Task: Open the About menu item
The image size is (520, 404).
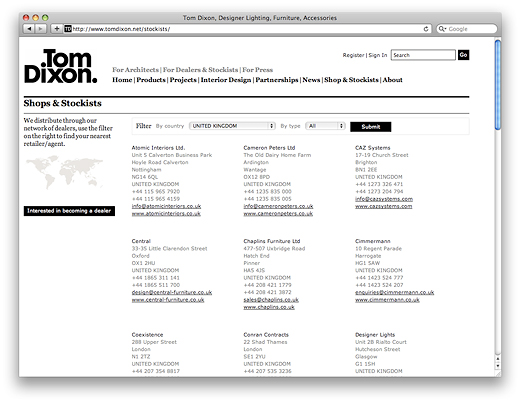Action: (392, 80)
